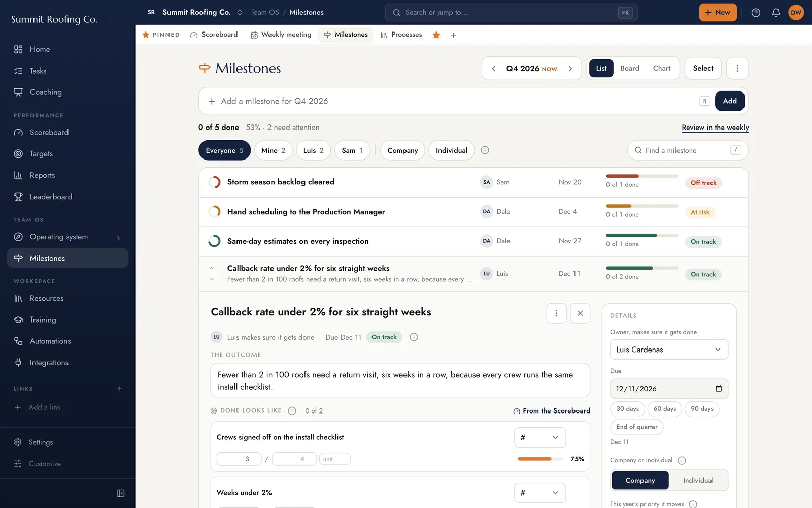Click the Select button

[703, 68]
